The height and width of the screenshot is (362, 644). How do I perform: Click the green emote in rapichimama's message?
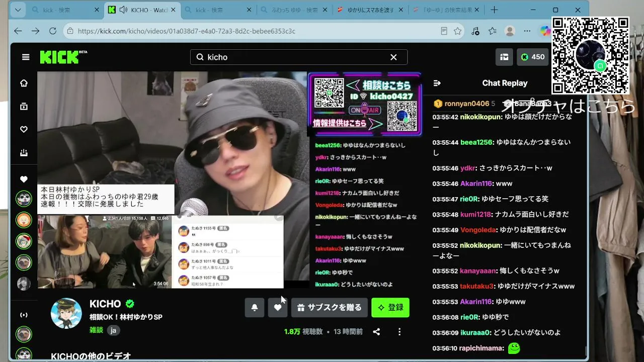coord(514,348)
